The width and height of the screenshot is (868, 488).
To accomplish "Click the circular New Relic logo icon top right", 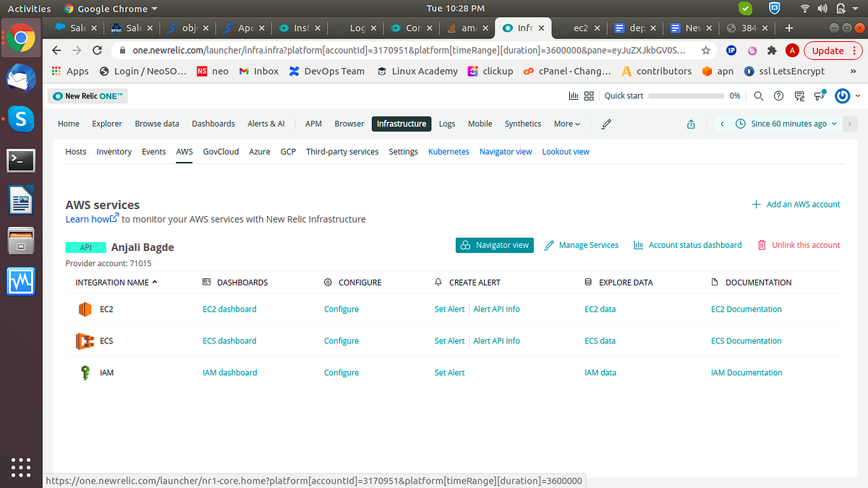I will coord(841,95).
